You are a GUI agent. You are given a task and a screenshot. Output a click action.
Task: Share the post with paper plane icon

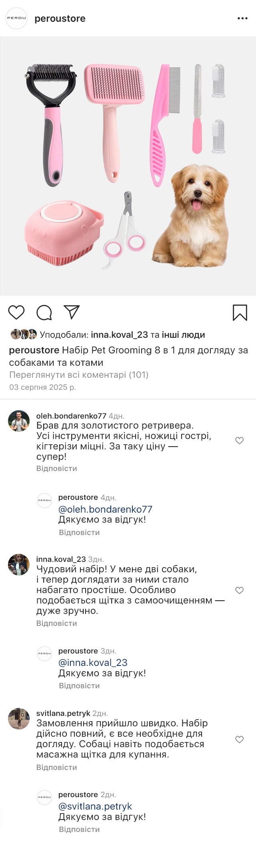[x=72, y=312]
